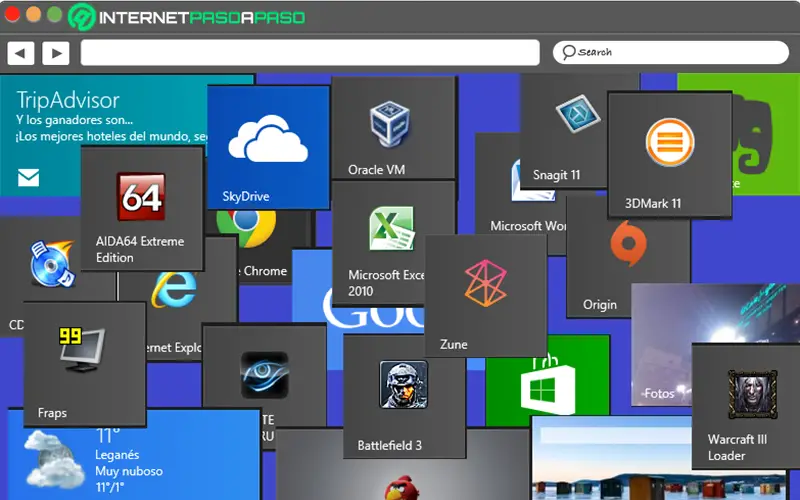
Task: Open the Fotos photo tile
Action: coord(714,345)
